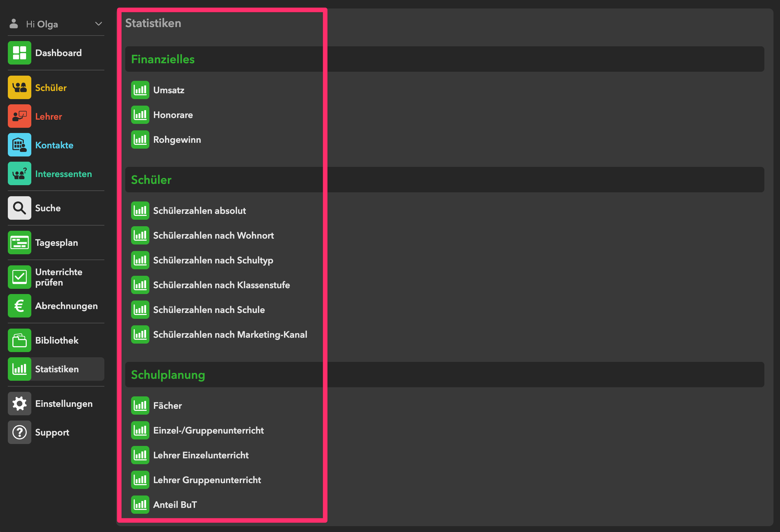
Task: Open Tagesplan via its schedule icon
Action: (x=20, y=243)
